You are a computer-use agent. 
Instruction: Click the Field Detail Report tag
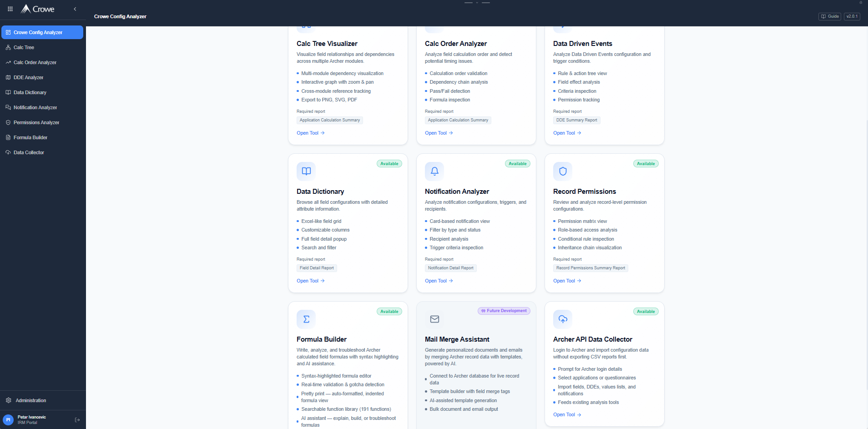[317, 268]
